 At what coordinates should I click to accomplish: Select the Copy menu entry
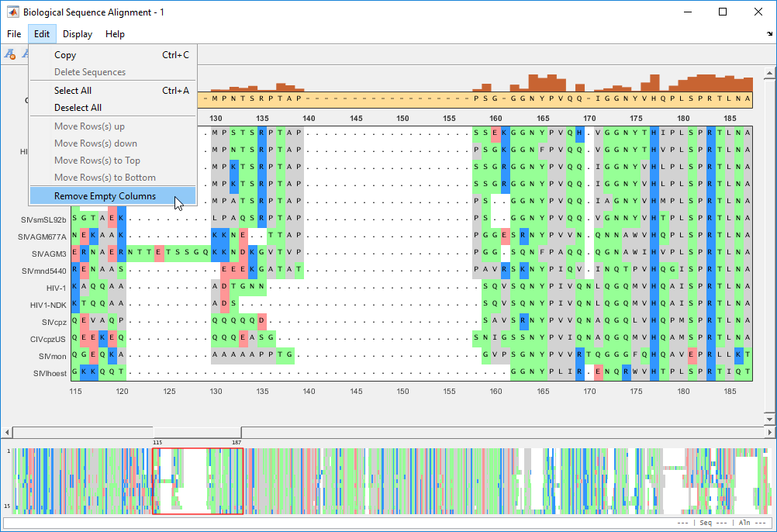click(x=65, y=55)
